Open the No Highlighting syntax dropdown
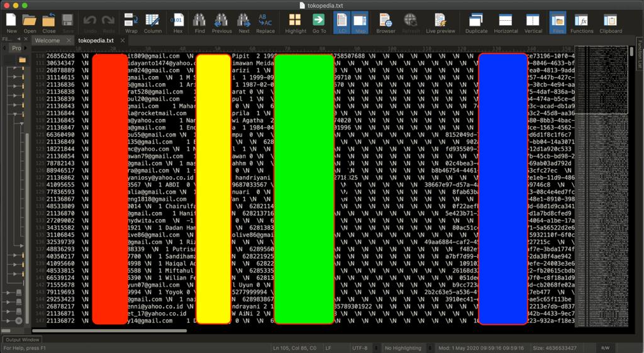Viewport: 644px width, 353px height. (x=406, y=348)
